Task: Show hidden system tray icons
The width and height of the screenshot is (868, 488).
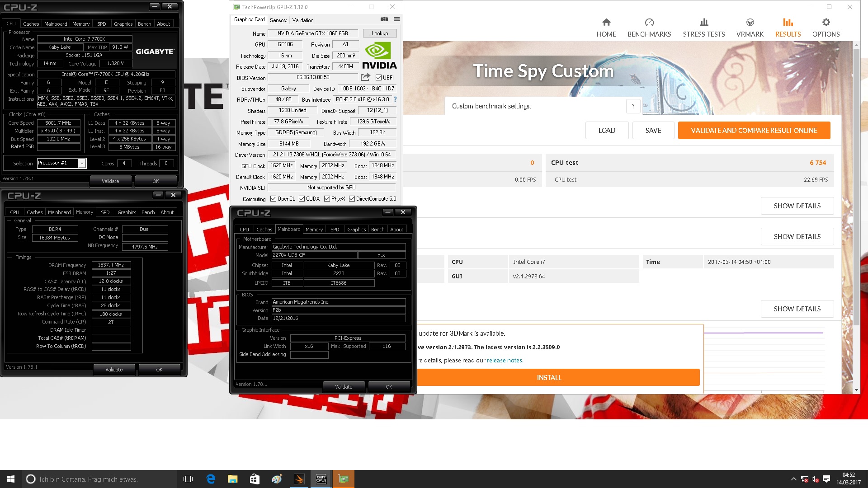Action: pos(793,479)
